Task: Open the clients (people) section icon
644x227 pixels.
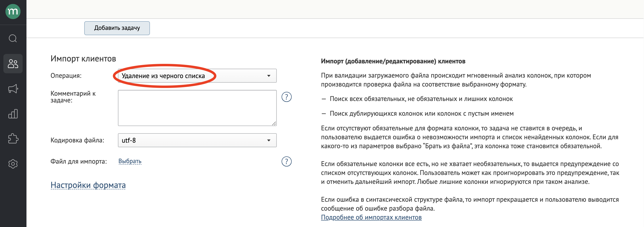Action: click(13, 64)
